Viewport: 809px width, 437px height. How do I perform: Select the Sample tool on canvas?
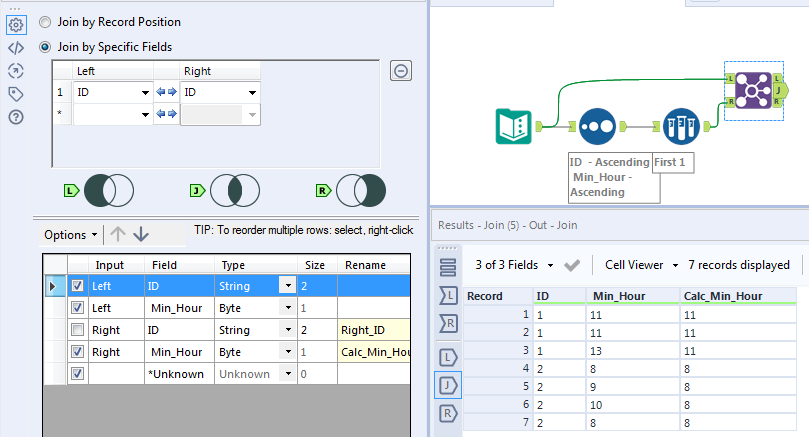(x=681, y=126)
